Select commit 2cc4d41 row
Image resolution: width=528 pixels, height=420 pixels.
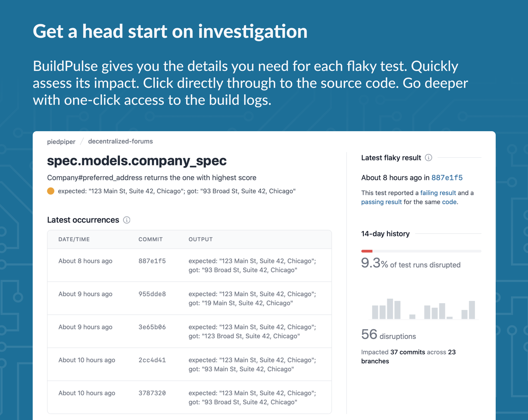click(189, 364)
